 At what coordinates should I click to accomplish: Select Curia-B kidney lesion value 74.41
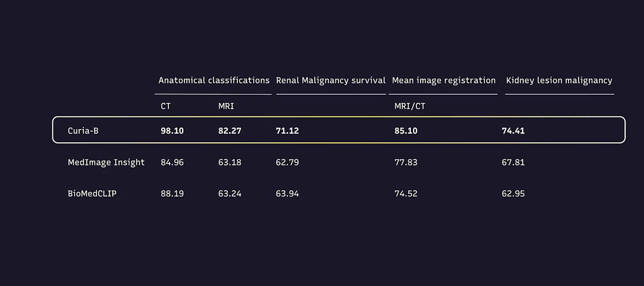513,131
